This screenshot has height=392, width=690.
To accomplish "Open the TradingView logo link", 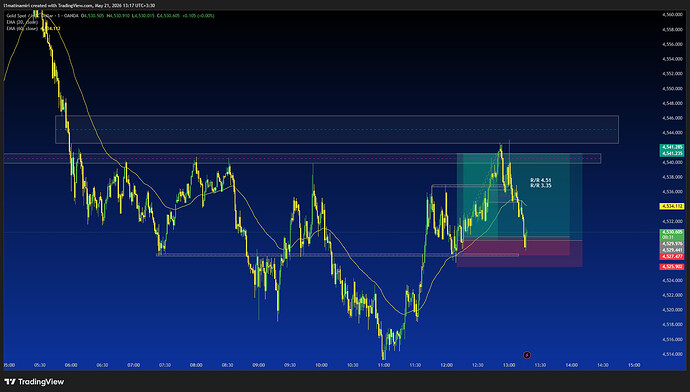I will tap(34, 381).
